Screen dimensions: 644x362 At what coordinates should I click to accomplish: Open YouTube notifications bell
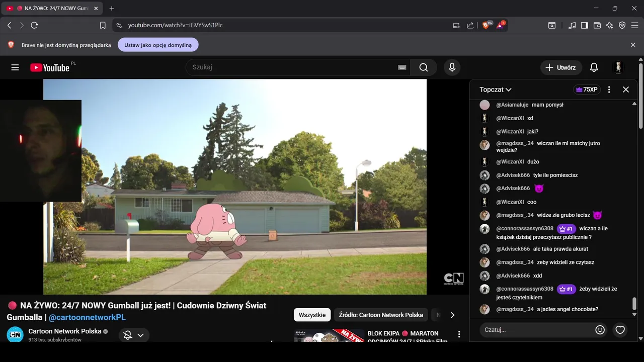click(594, 67)
